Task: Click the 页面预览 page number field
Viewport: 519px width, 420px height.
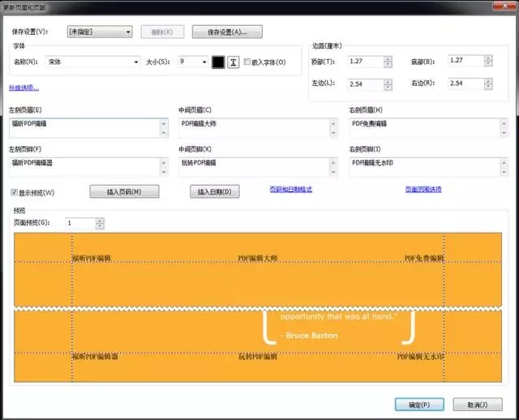Action: pos(80,224)
